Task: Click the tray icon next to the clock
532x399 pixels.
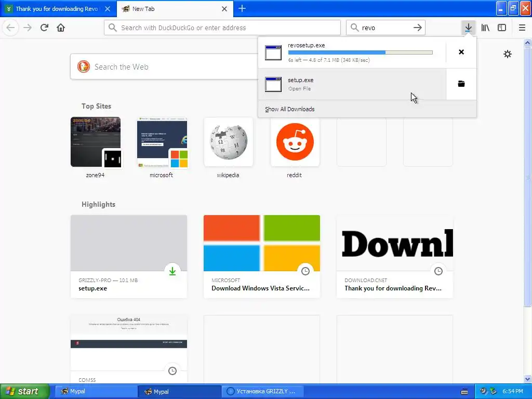Action: pos(494,391)
